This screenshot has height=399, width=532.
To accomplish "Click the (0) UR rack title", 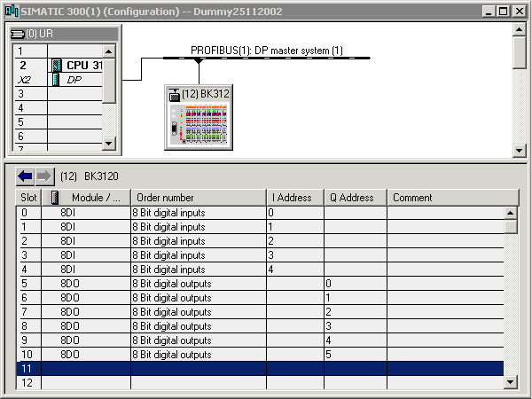I will (x=40, y=34).
